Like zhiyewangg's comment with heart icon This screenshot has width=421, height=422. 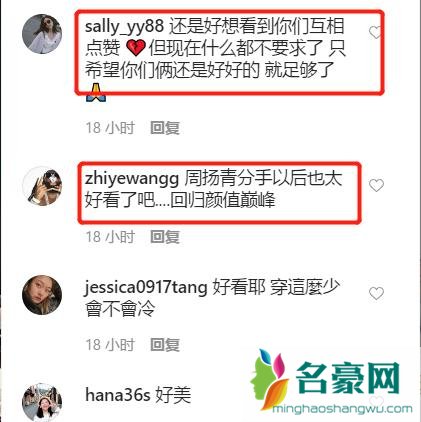(376, 185)
